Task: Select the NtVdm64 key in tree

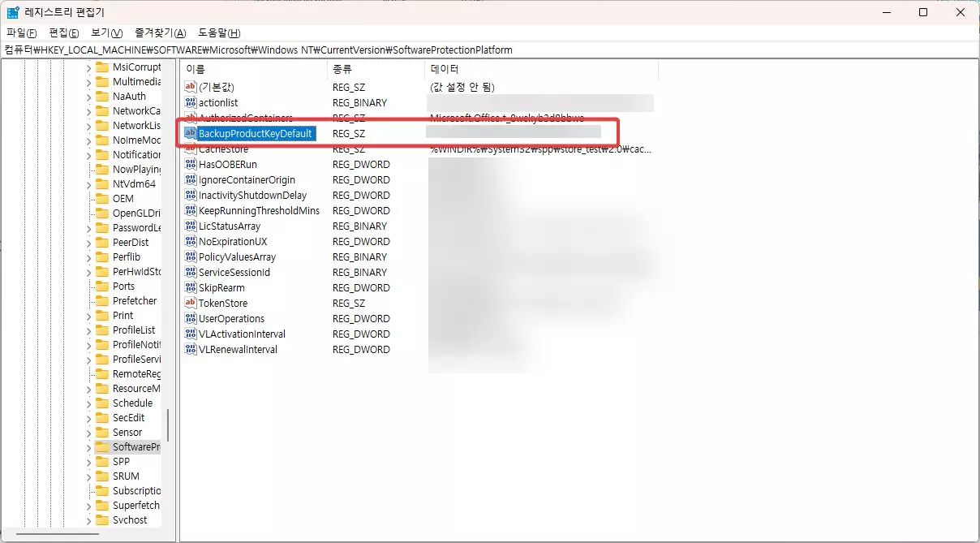Action: (135, 183)
